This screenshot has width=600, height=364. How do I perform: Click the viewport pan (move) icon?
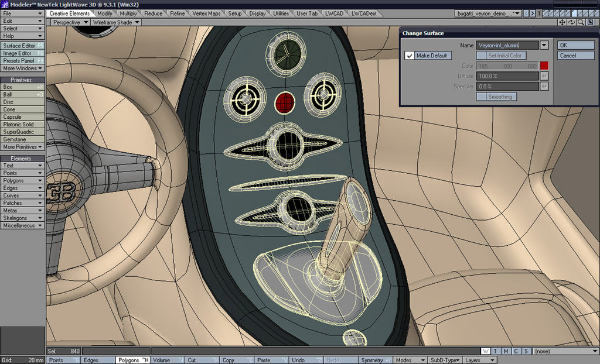click(562, 22)
